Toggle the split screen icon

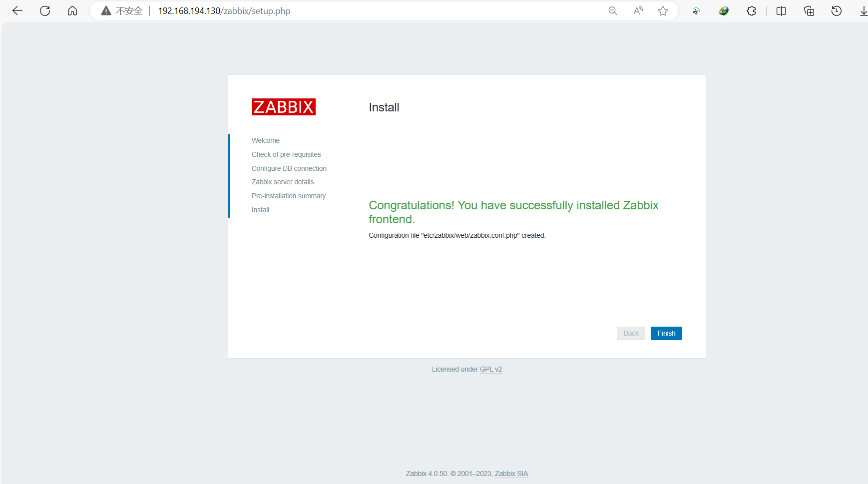click(x=782, y=11)
